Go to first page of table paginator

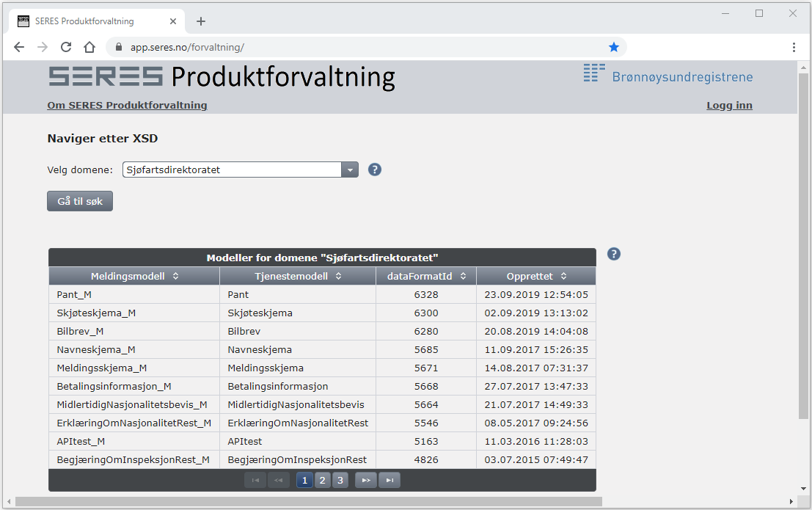(x=255, y=481)
